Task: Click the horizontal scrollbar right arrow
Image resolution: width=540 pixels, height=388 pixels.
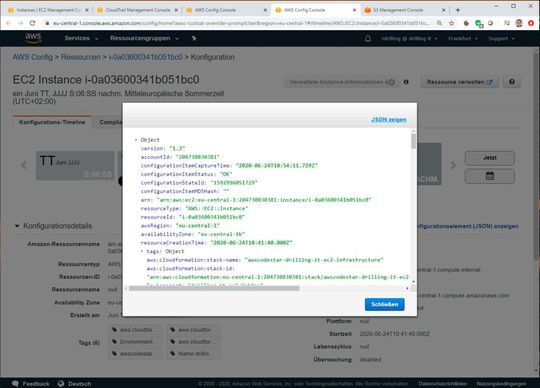Action: click(x=407, y=288)
